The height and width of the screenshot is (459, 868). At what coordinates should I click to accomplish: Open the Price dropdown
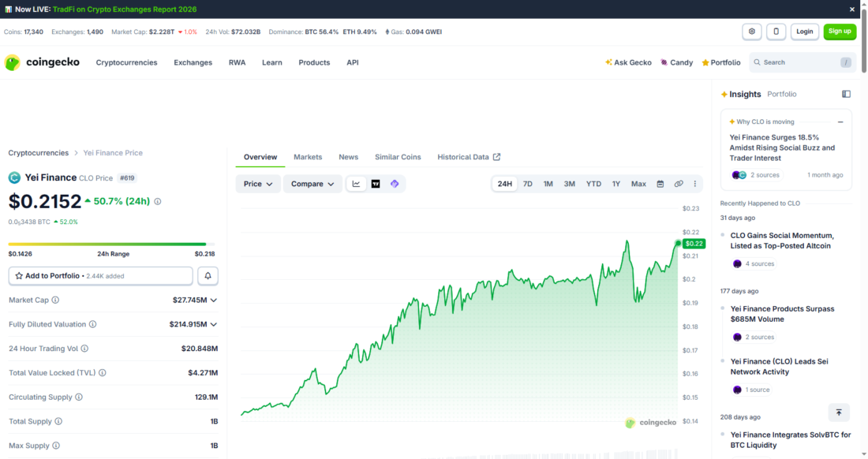coord(258,185)
